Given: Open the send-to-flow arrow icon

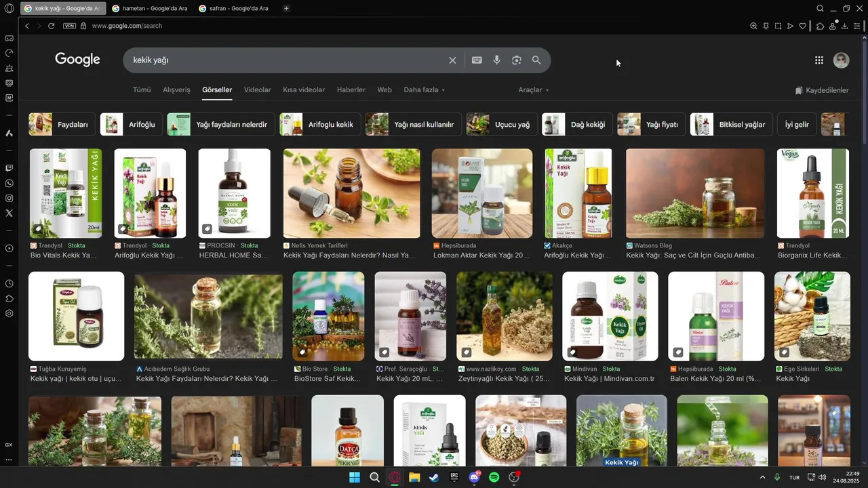Looking at the screenshot, I should click(x=790, y=26).
